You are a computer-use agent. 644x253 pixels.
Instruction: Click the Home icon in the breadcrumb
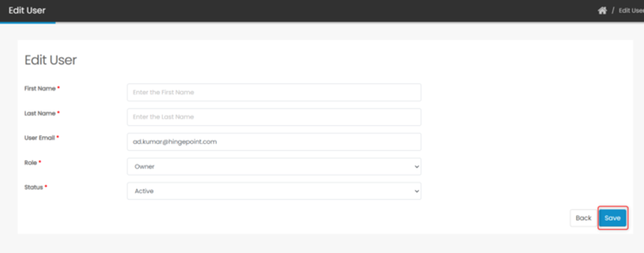point(602,10)
